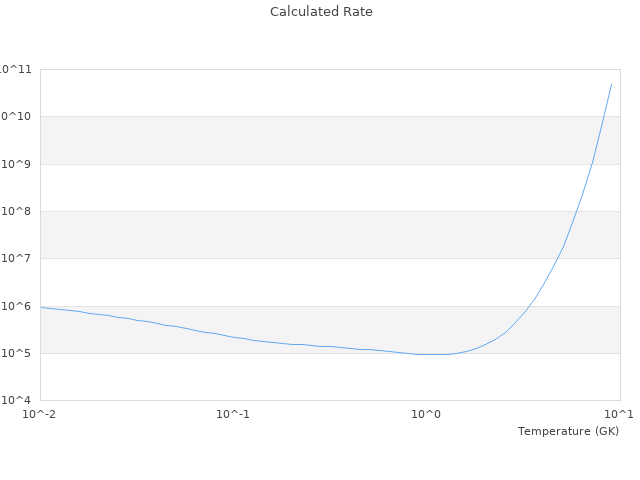The image size is (640, 480).
Task: Click the 10^-2 x-axis tick label
Action: (40, 414)
